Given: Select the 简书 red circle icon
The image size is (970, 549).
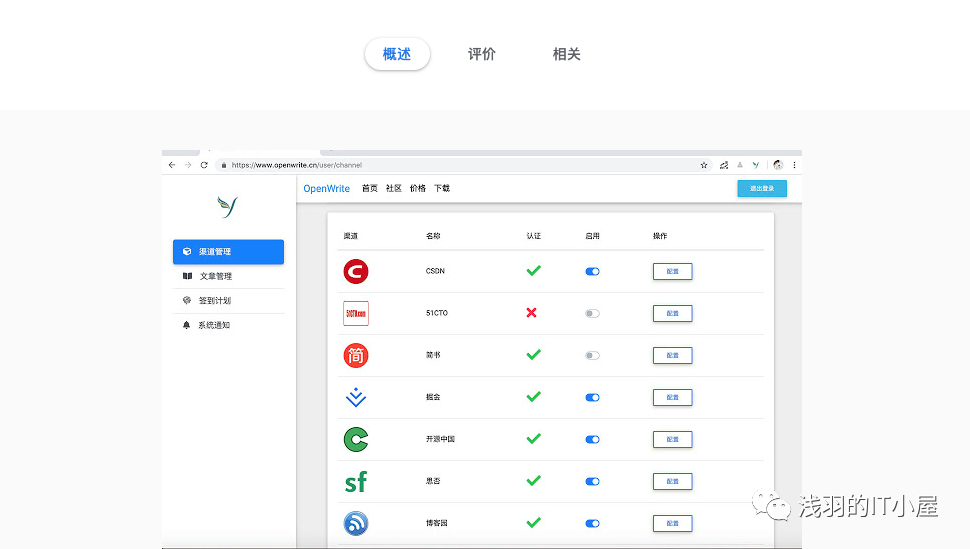Looking at the screenshot, I should [x=355, y=355].
